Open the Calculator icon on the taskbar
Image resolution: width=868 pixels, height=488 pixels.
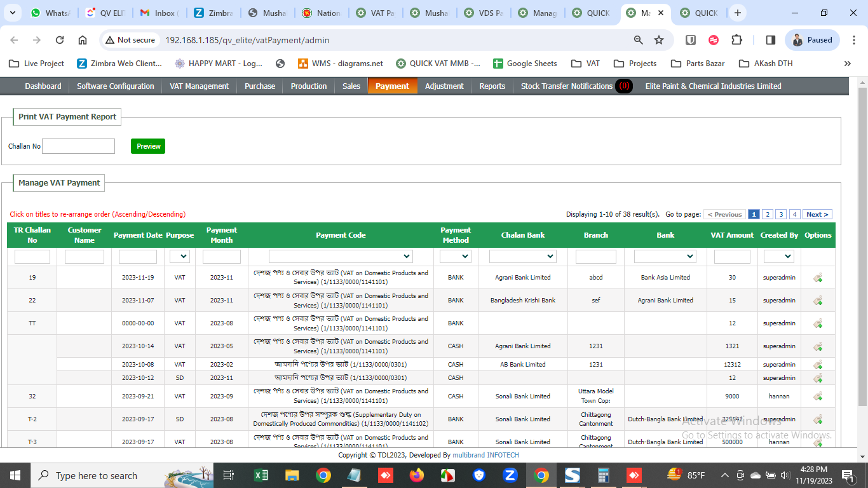[604, 475]
